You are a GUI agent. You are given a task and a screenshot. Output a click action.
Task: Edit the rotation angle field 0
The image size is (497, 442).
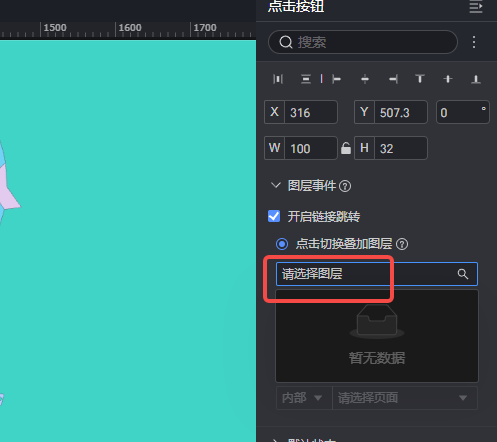[x=463, y=112]
